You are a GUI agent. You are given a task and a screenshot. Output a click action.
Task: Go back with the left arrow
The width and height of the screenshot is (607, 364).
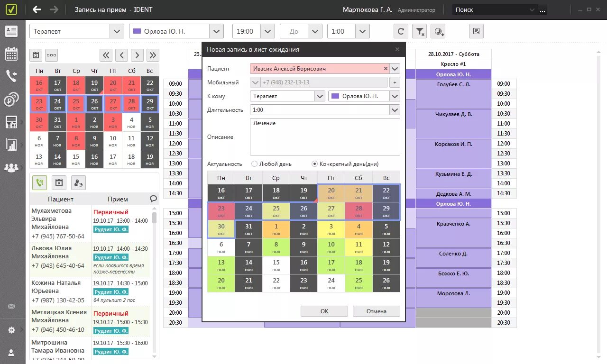point(37,9)
